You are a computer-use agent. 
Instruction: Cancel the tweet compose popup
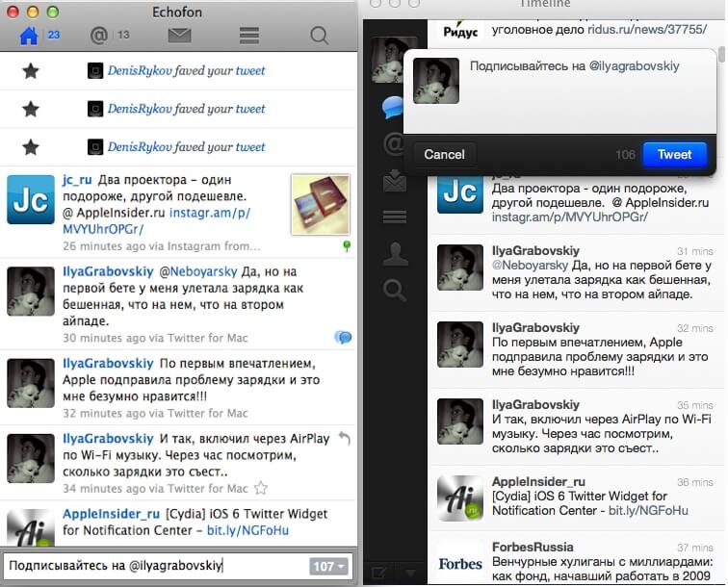444,155
